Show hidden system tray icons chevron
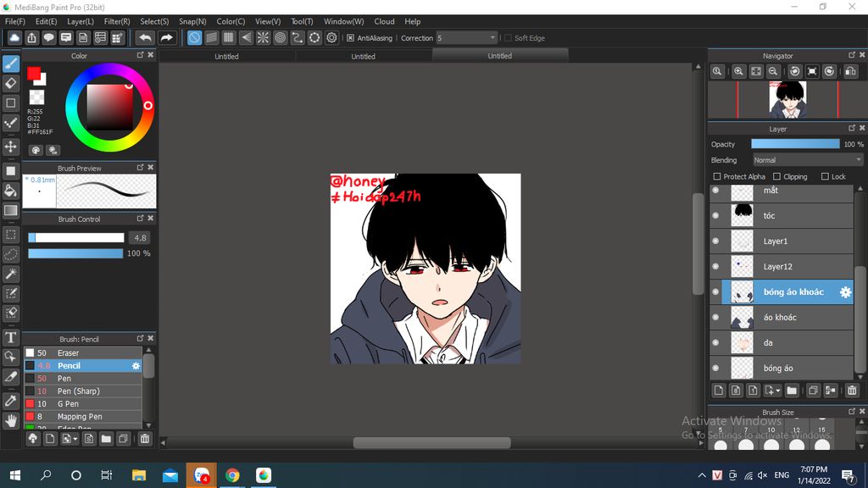868x488 pixels. [702, 475]
